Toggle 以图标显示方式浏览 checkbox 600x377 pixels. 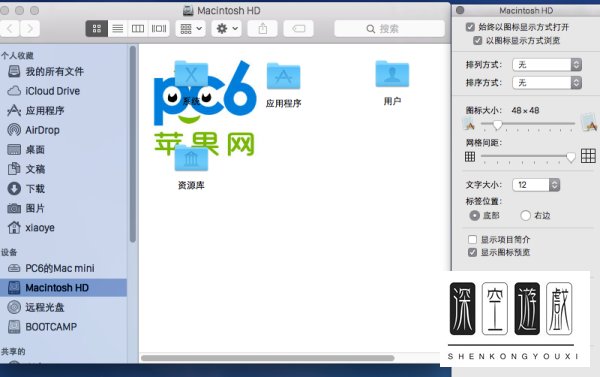point(478,40)
